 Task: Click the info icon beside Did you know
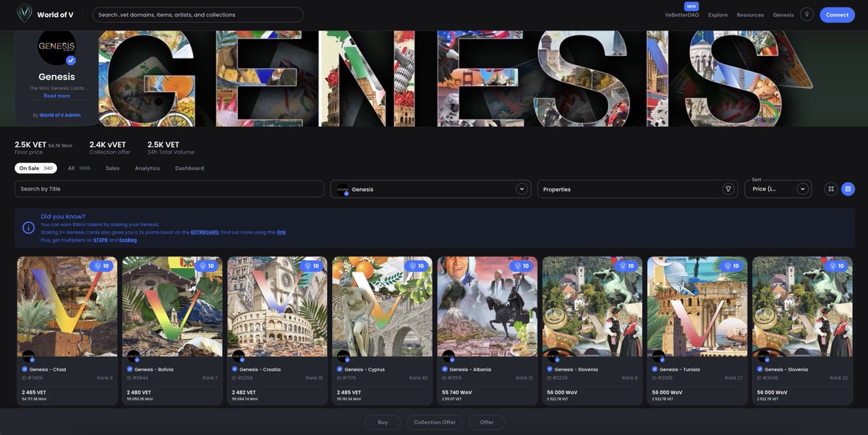(x=29, y=228)
